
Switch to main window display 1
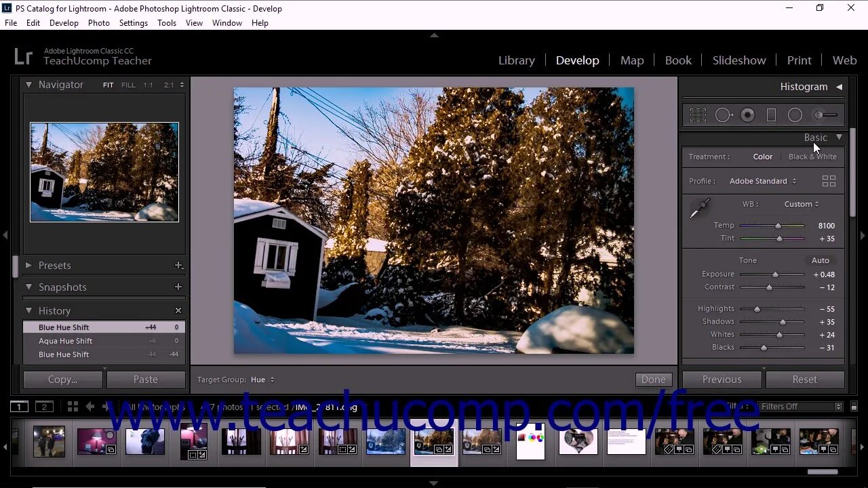click(x=20, y=407)
